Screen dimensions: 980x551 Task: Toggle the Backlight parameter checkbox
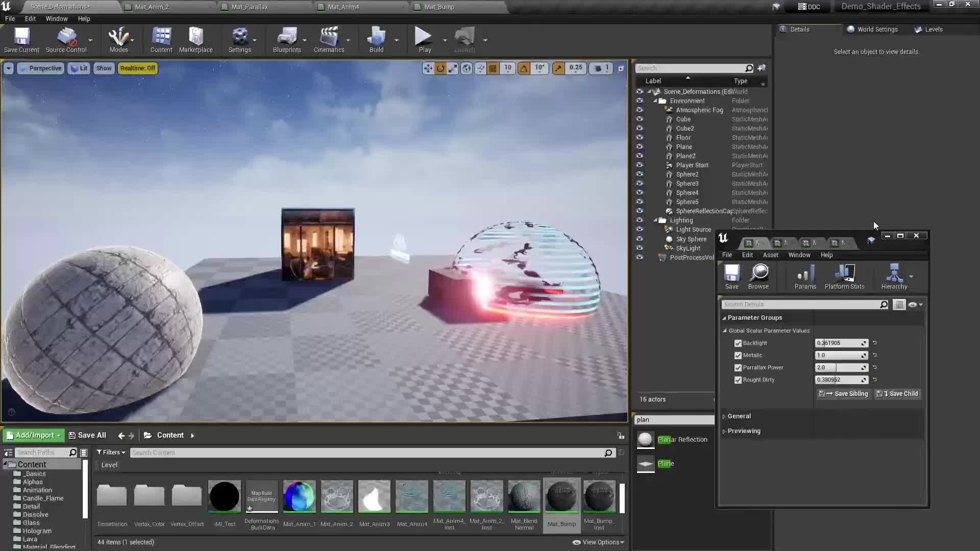click(x=738, y=343)
